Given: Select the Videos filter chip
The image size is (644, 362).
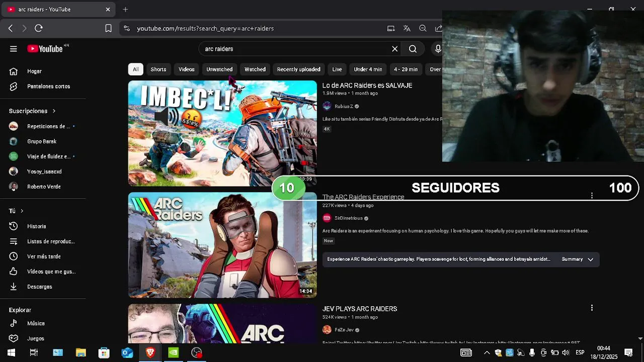Looking at the screenshot, I should click(x=187, y=69).
